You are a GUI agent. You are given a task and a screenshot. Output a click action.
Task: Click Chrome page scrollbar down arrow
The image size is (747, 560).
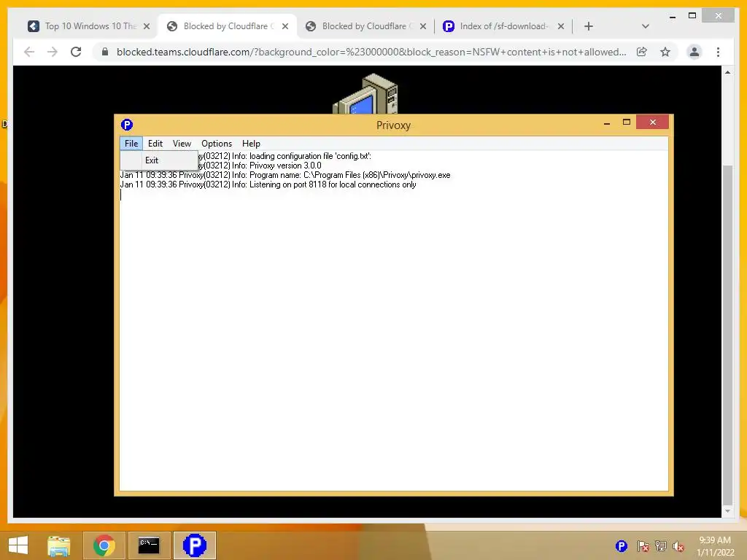point(727,511)
